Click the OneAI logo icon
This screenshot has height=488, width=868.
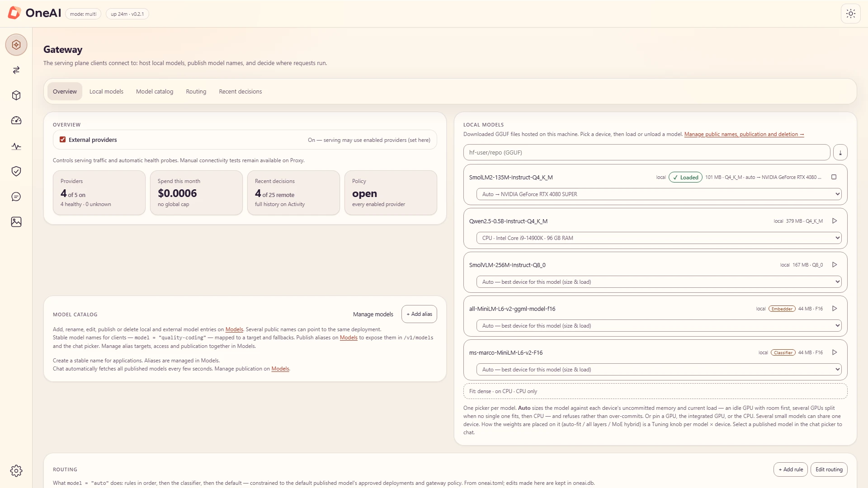click(14, 13)
